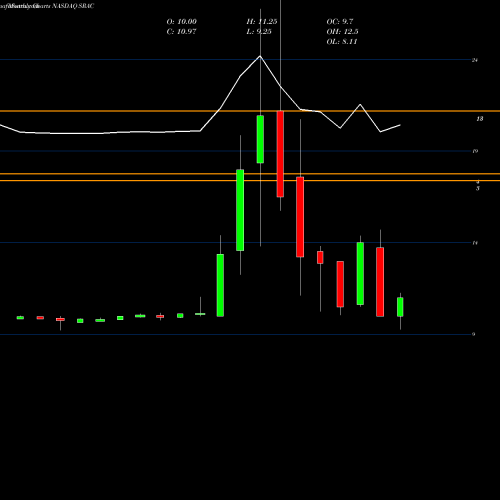
Task: Select the OC: 9.7 readout
Action: [x=340, y=22]
